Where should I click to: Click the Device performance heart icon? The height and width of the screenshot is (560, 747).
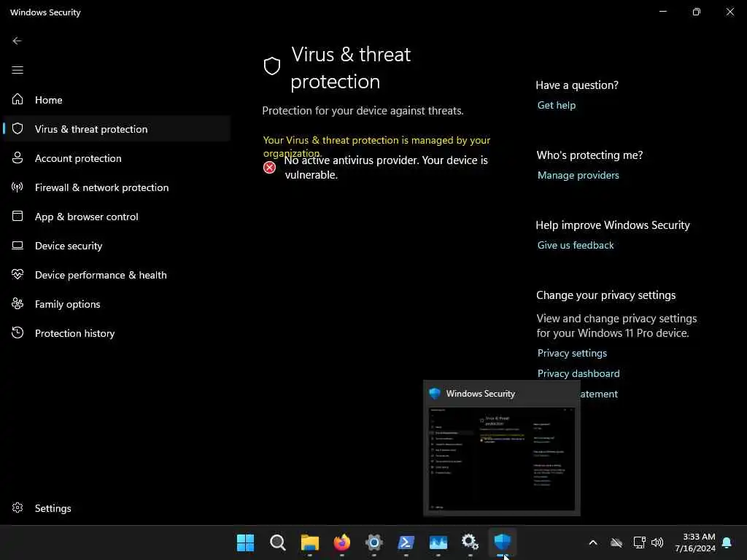pyautogui.click(x=18, y=274)
